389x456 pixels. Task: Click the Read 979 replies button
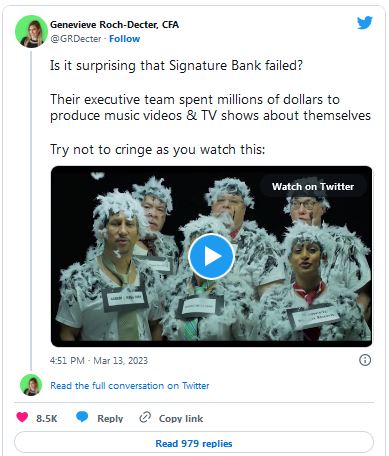(x=194, y=443)
